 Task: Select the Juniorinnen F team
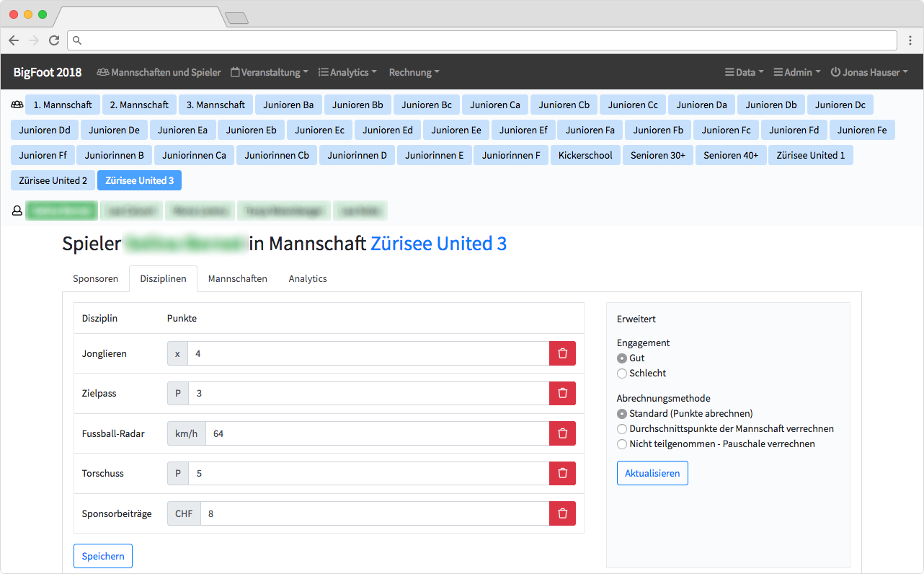coord(511,155)
